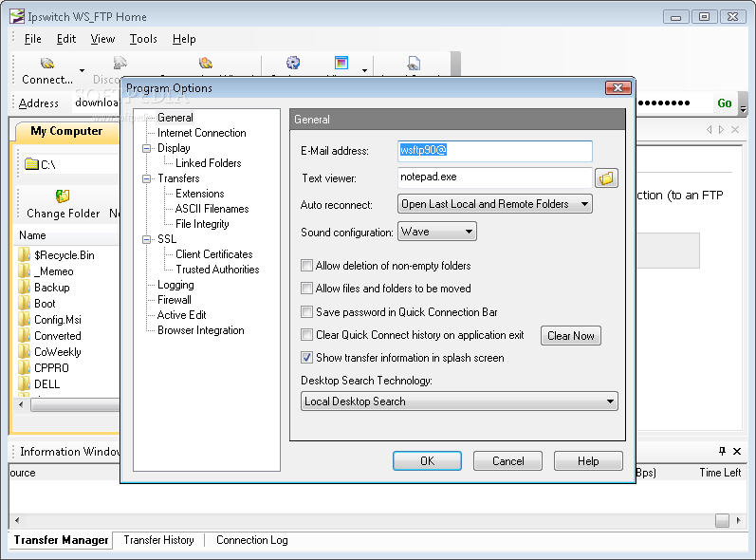Enable Allow files and folders to be moved

[306, 288]
